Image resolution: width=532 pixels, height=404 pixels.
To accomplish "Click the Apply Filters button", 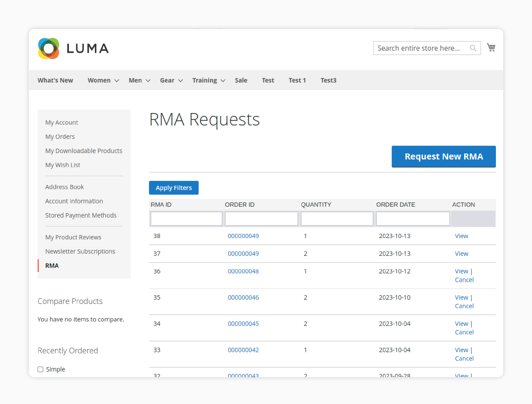I will [173, 188].
